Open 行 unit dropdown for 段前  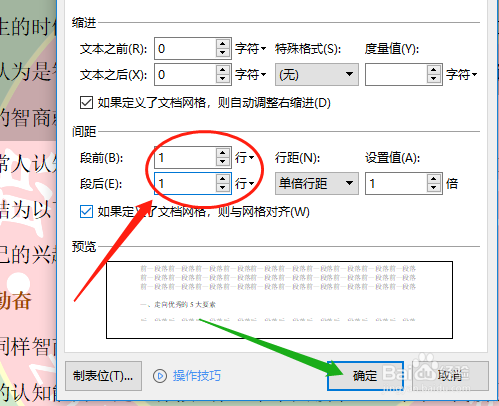click(x=245, y=157)
